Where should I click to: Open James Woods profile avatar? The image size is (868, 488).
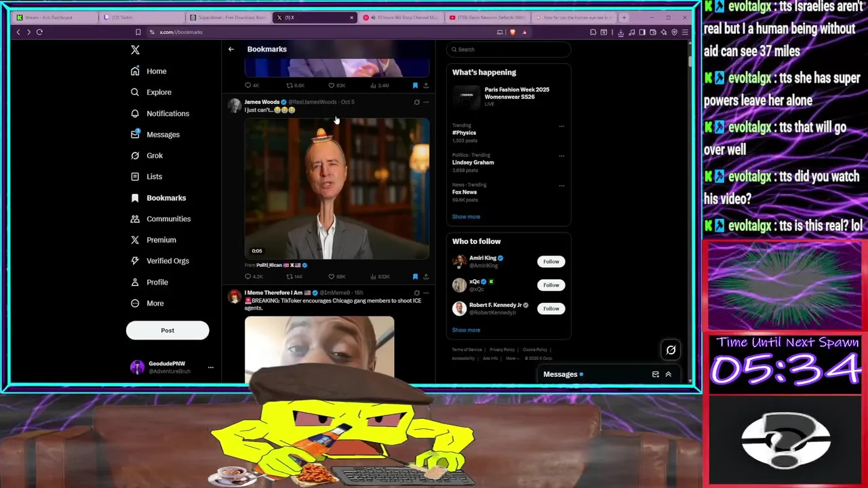[x=235, y=105]
